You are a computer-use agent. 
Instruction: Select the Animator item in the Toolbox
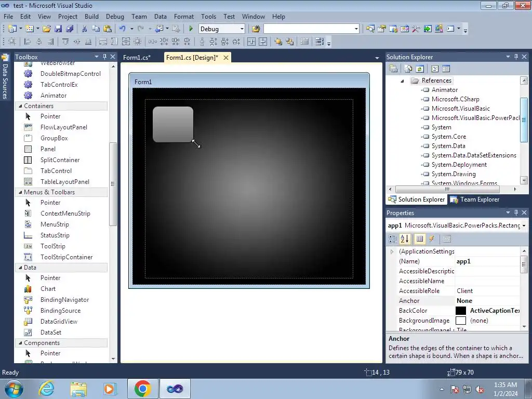coord(54,96)
